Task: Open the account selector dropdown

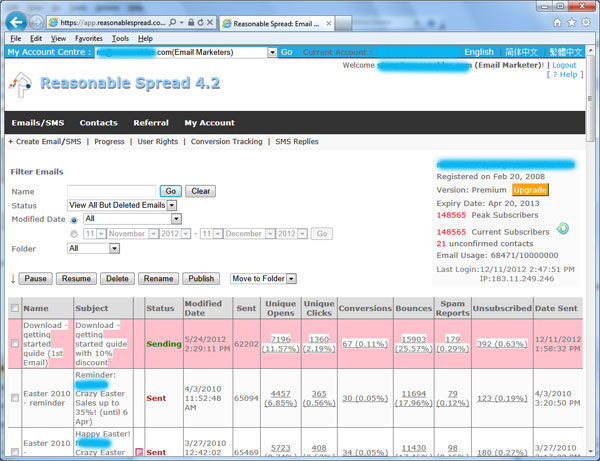Action: 272,52
